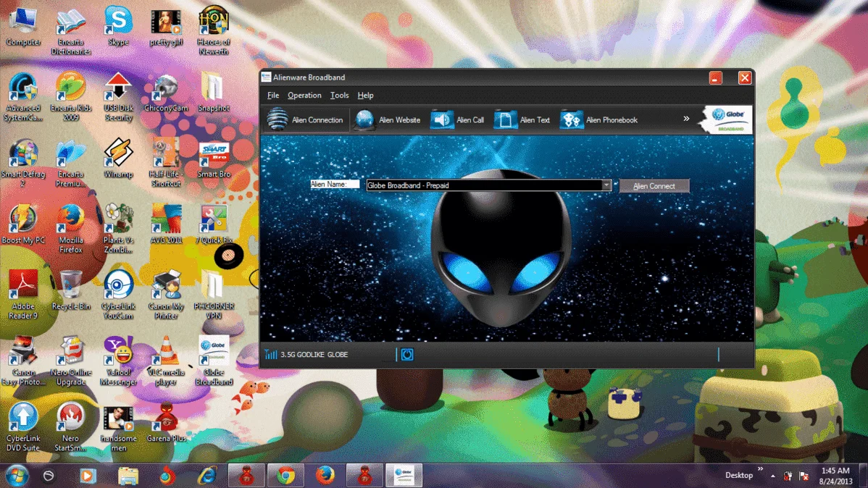Open the File menu

coord(273,95)
